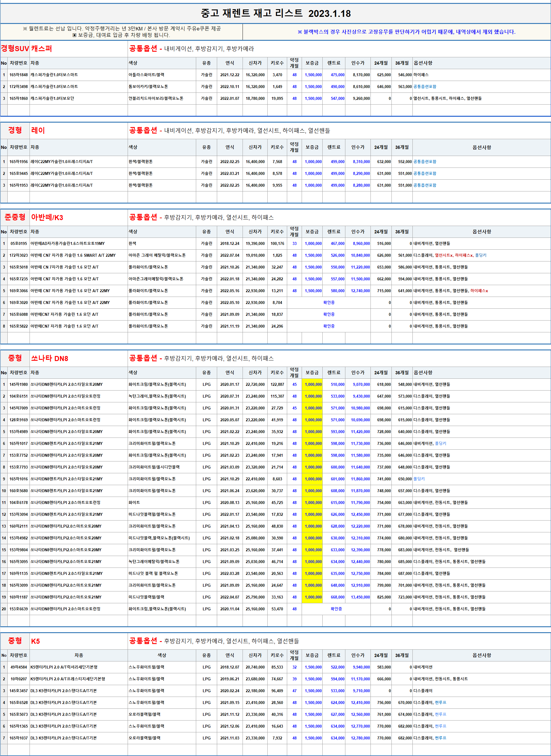Click the blue 블랙박스 notice text
The width and height of the screenshot is (551, 756).
406,32
